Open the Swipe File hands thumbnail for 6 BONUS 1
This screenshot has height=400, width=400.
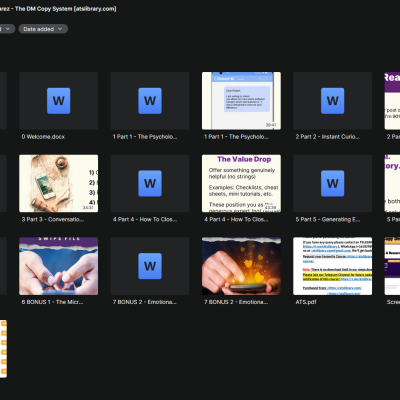59,266
